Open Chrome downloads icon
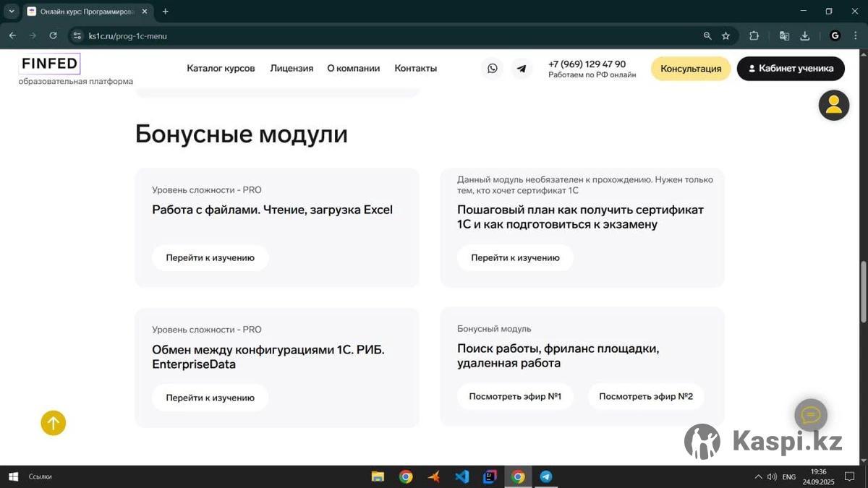 tap(804, 35)
